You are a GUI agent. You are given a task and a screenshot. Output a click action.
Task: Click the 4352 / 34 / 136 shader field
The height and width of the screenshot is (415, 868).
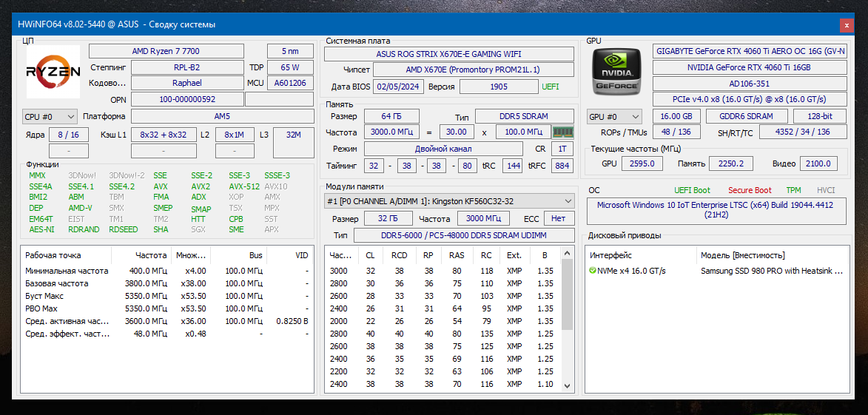tap(803, 132)
